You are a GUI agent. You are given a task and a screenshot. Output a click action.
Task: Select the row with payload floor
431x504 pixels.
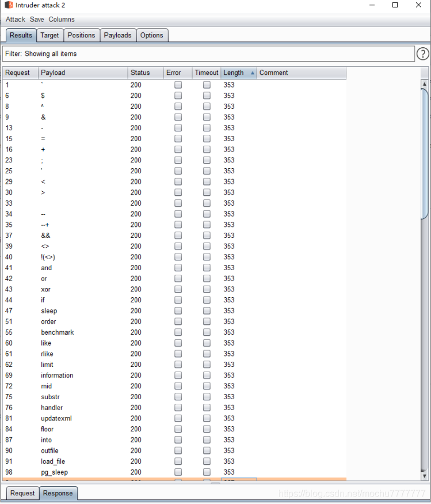tap(174, 429)
